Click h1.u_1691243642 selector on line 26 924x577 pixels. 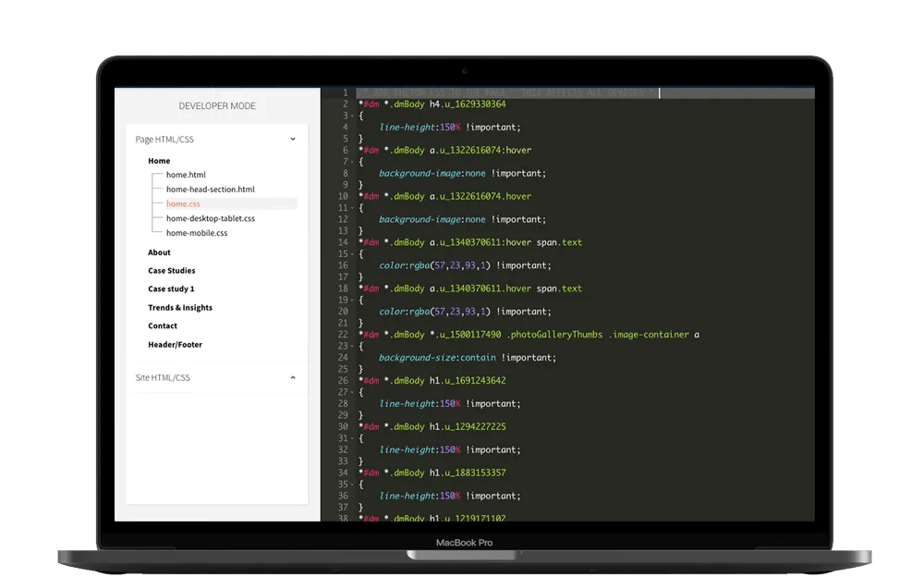pos(468,381)
